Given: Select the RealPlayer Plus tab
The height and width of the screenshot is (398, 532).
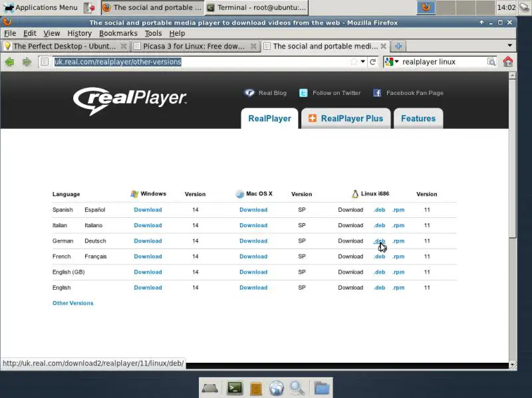Looking at the screenshot, I should pyautogui.click(x=346, y=118).
